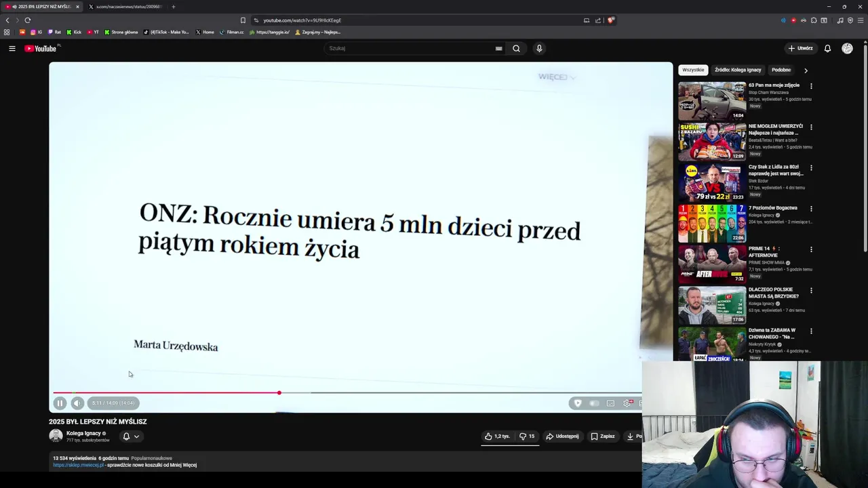The width and height of the screenshot is (868, 488).
Task: Open options for '7 Poziomów Bogactwa' video
Action: (x=811, y=209)
